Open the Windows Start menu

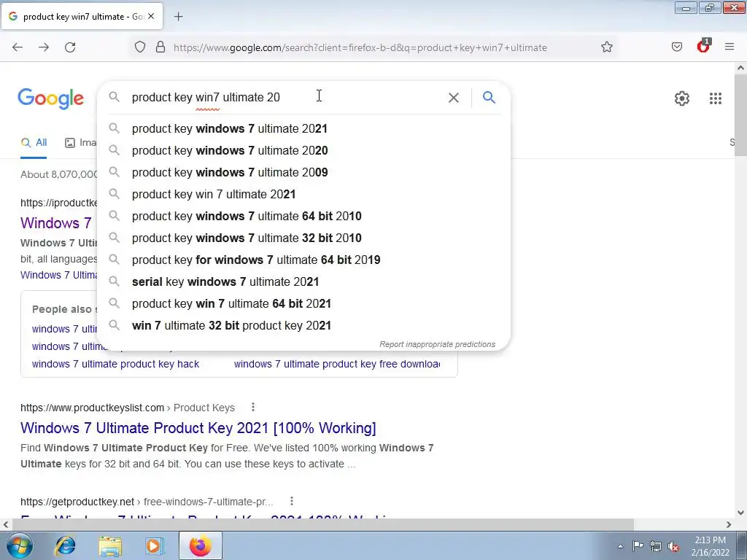point(20,545)
